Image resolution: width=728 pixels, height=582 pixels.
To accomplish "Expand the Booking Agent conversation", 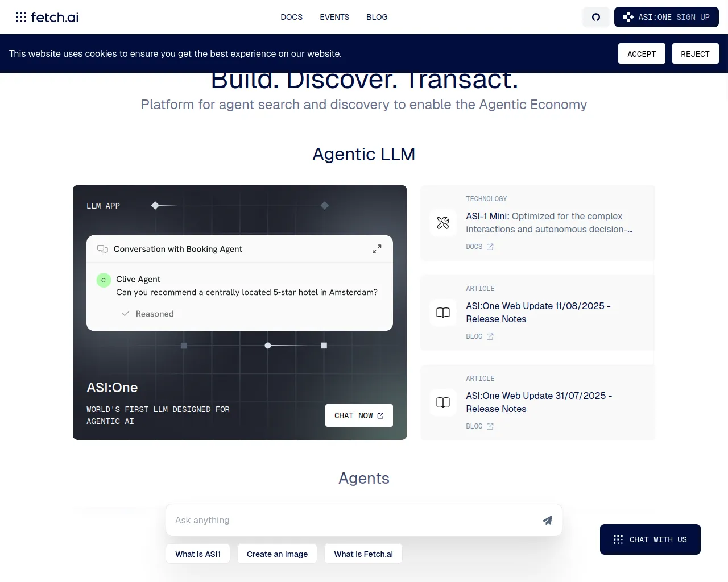I will (377, 249).
